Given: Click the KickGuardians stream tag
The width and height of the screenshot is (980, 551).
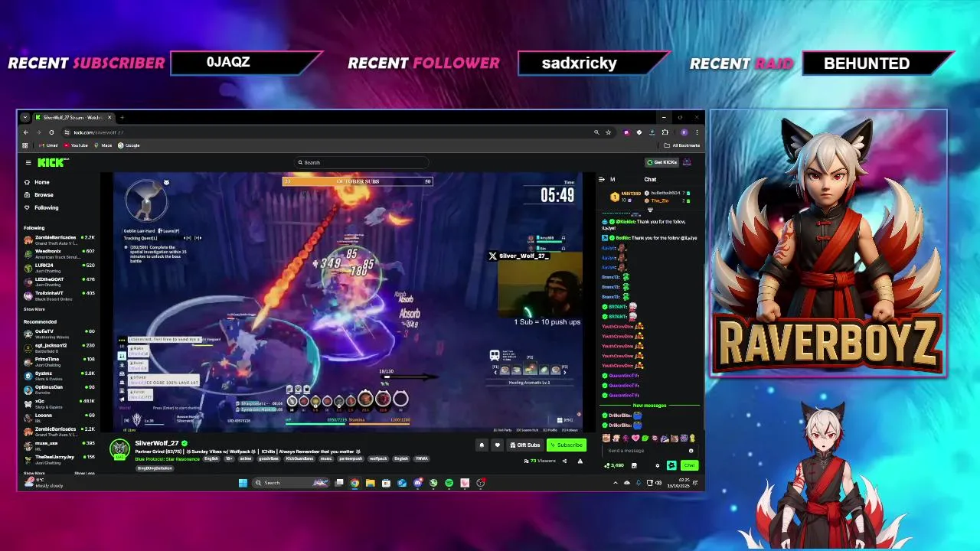Looking at the screenshot, I should pos(300,459).
